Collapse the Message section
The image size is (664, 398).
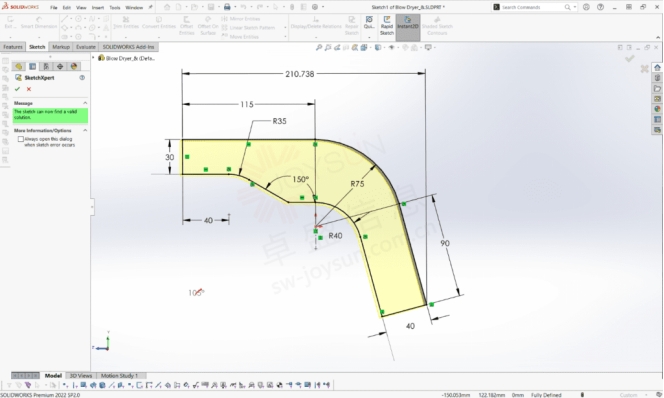(x=85, y=103)
